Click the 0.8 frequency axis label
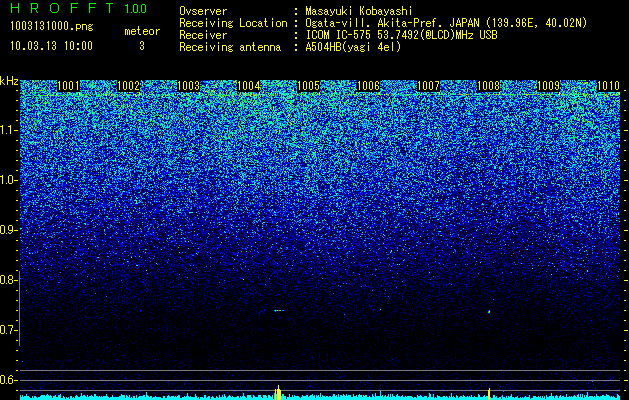Screen dimensions: 629x400 pyautogui.click(x=8, y=280)
